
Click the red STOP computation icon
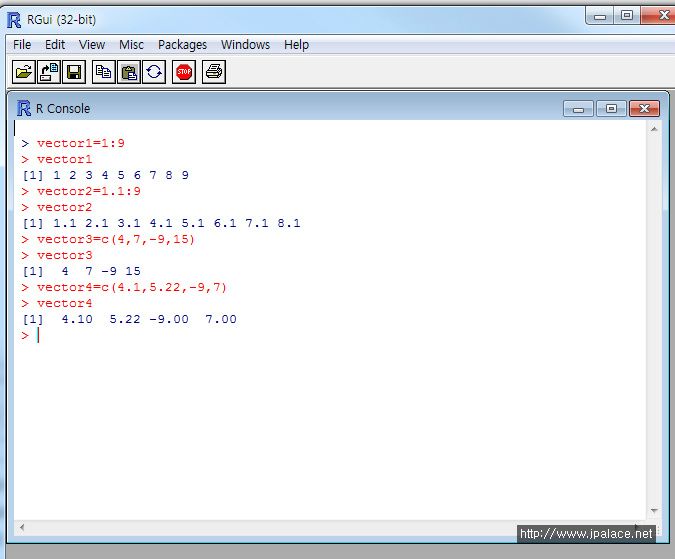(184, 72)
